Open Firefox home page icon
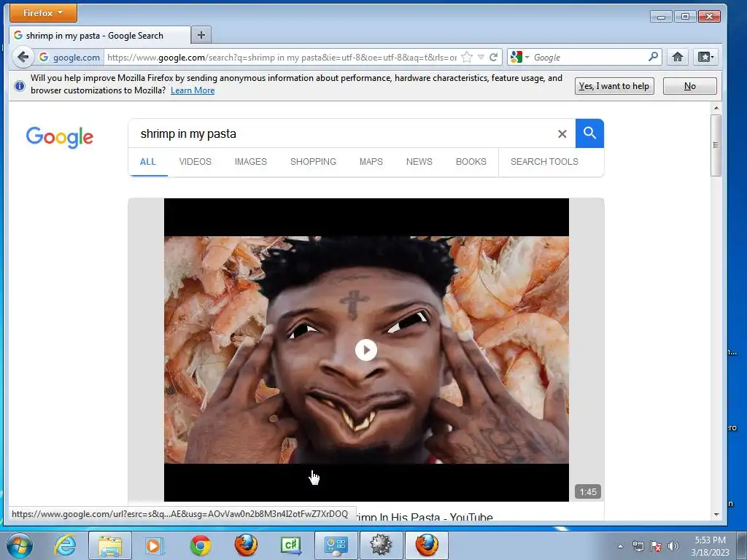Viewport: 747px width, 560px height. 678,57
